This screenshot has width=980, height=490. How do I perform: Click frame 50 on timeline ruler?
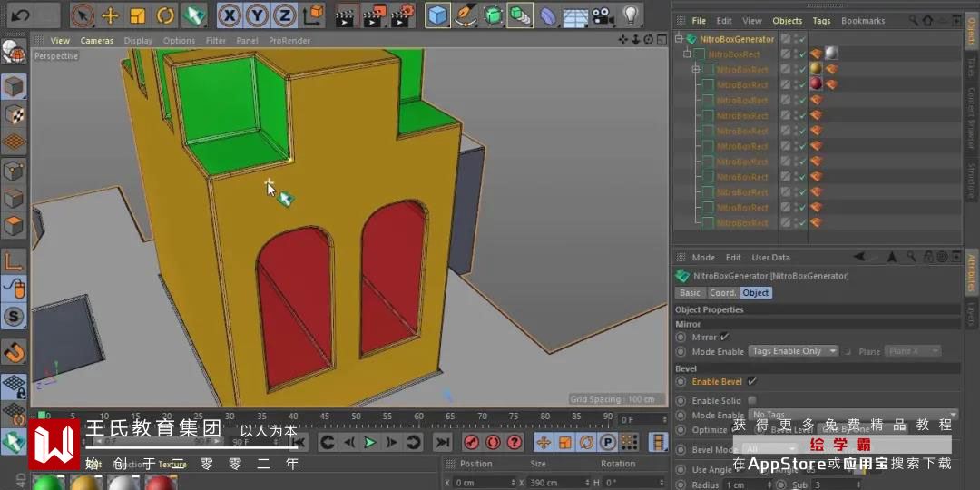click(x=356, y=416)
